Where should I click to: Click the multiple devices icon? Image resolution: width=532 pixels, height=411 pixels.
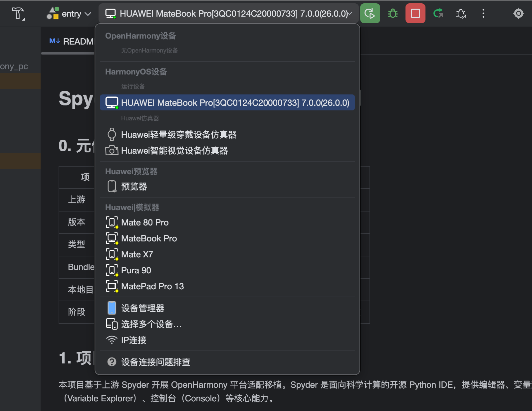[x=112, y=324]
